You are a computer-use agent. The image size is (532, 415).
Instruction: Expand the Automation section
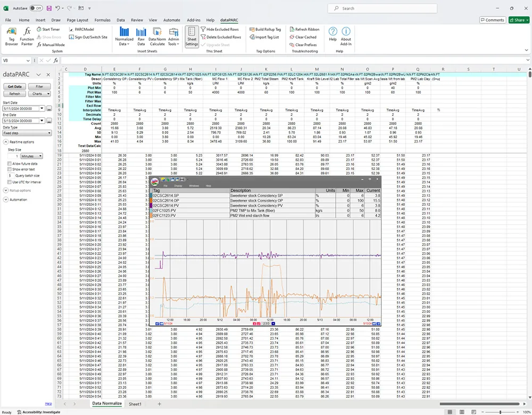5,200
